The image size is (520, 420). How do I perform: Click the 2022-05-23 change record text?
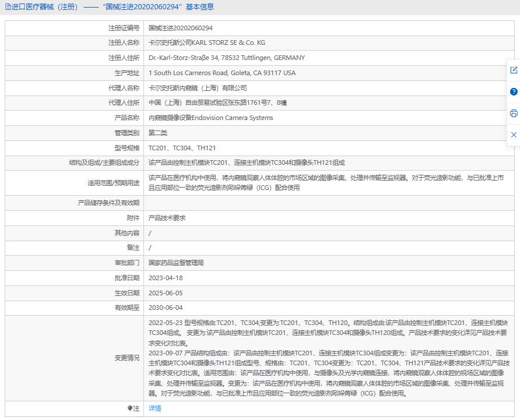328,333
